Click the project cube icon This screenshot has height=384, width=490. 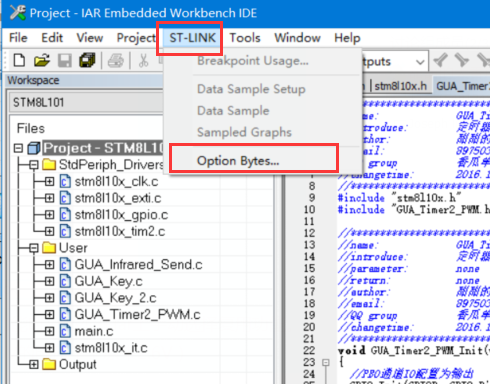coord(33,148)
